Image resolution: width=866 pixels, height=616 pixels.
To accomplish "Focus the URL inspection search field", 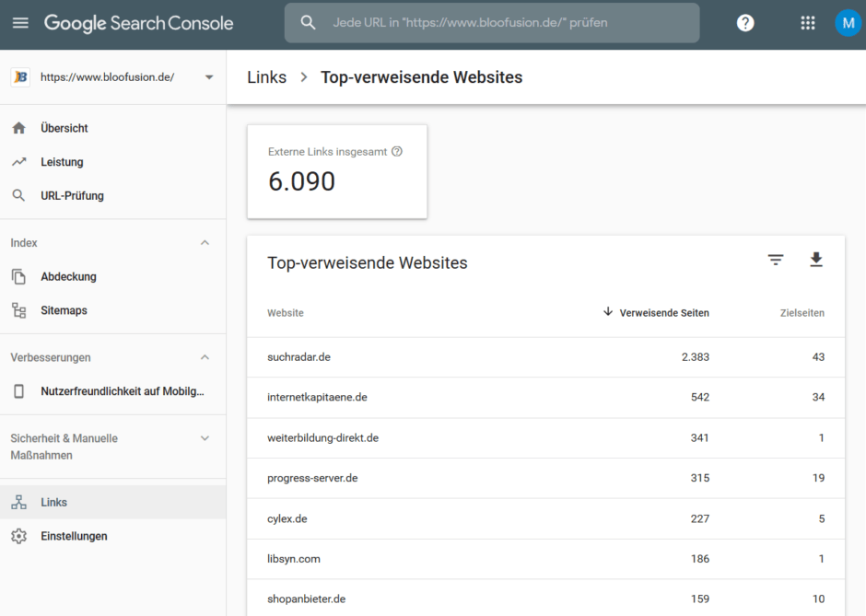I will point(492,23).
